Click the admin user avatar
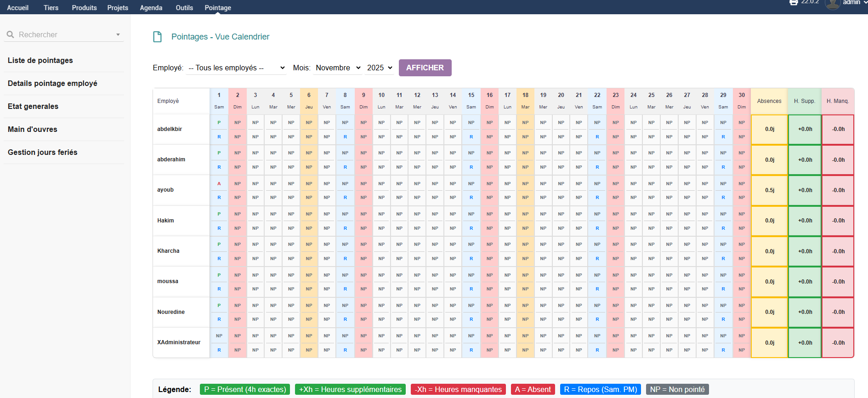This screenshot has height=398, width=868. tap(832, 4)
